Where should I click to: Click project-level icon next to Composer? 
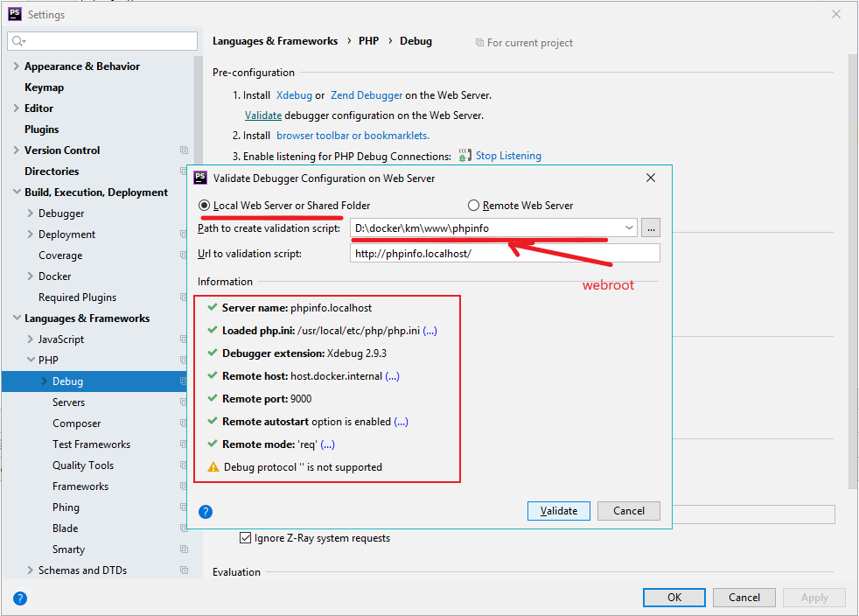pos(184,423)
